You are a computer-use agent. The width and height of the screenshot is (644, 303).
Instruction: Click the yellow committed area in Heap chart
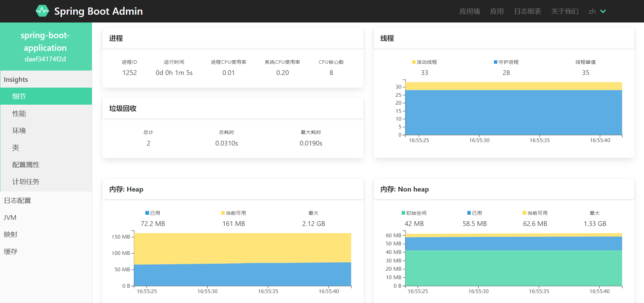click(x=242, y=248)
